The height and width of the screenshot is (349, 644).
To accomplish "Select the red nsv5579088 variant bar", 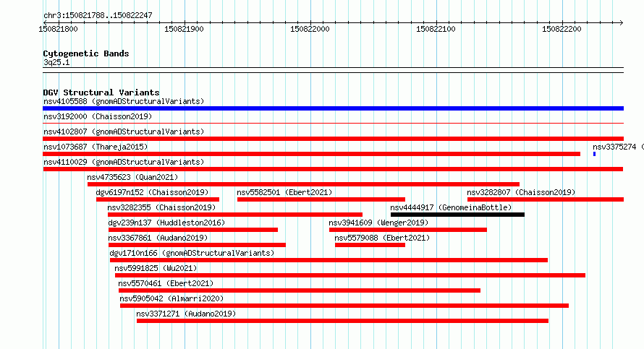I will tap(370, 245).
